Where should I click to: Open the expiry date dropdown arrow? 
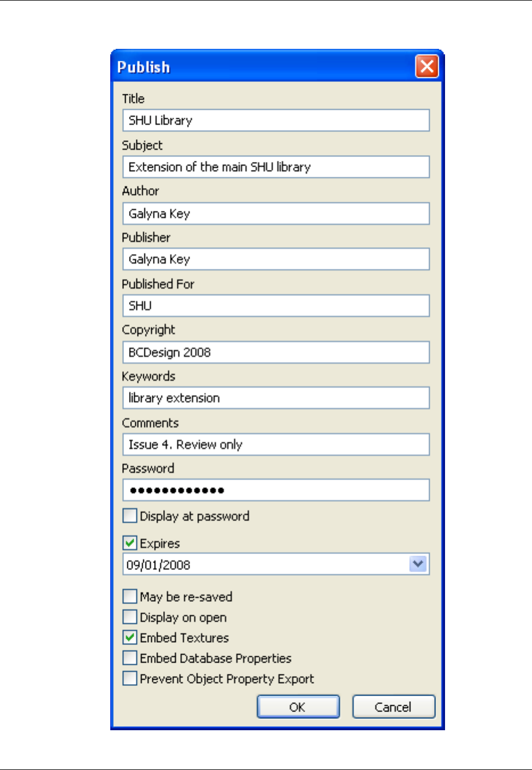[x=418, y=564]
